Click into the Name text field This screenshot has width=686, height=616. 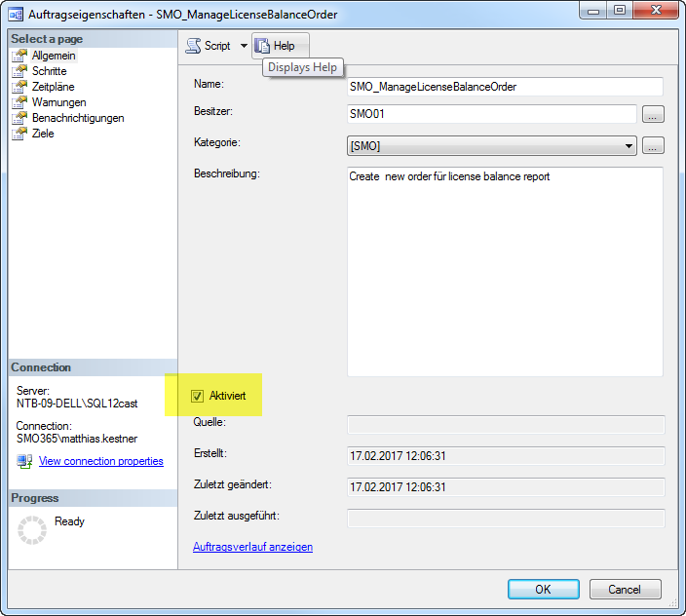(505, 87)
